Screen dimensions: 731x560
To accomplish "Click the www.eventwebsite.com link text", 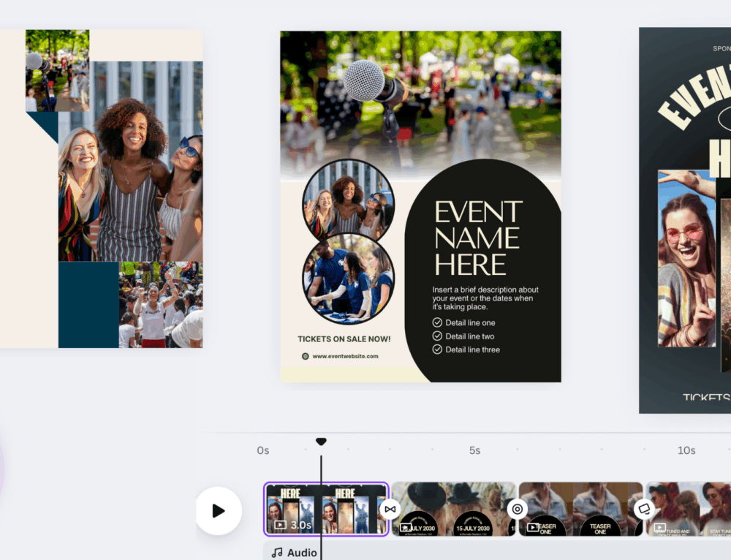I will 345,356.
